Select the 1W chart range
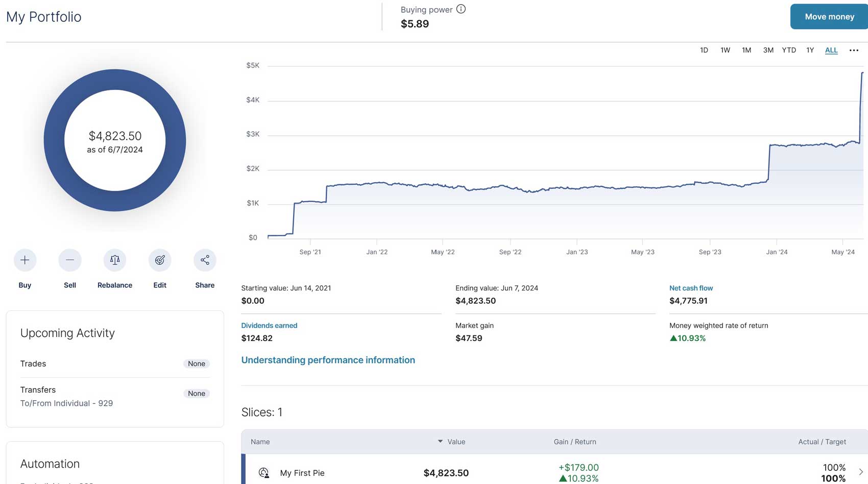The image size is (868, 484). coord(725,50)
